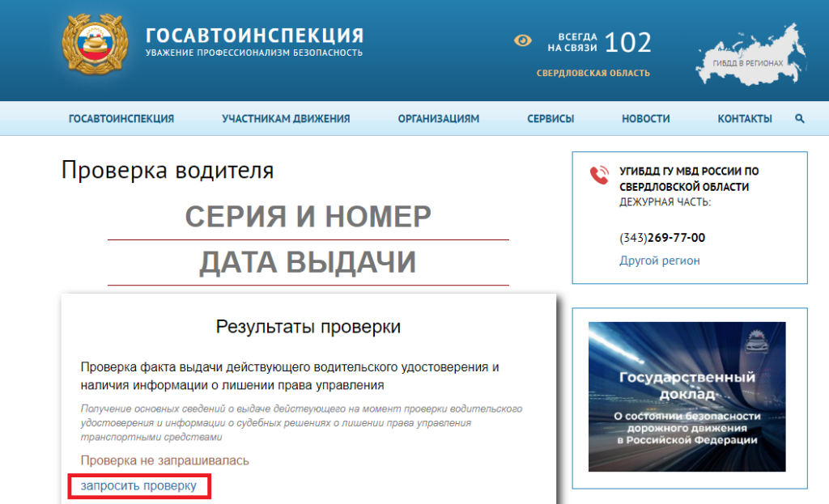Click the red phone handset icon

(x=599, y=175)
